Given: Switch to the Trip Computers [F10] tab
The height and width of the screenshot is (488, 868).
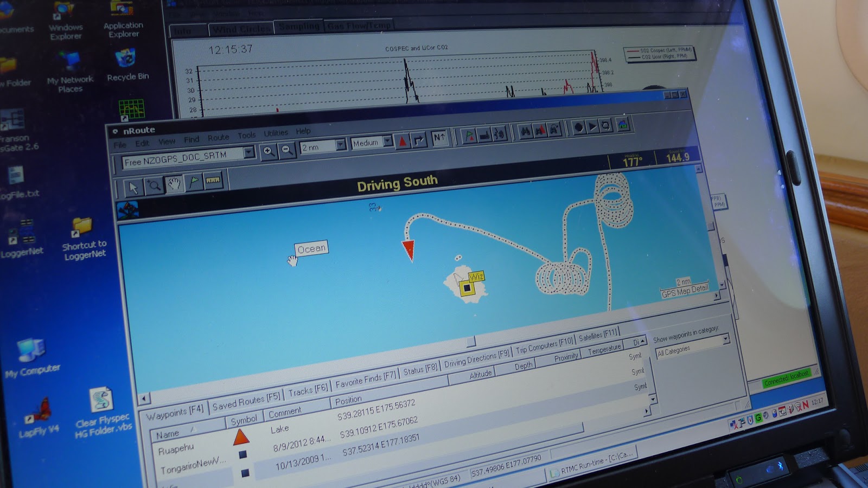Looking at the screenshot, I should pyautogui.click(x=544, y=346).
